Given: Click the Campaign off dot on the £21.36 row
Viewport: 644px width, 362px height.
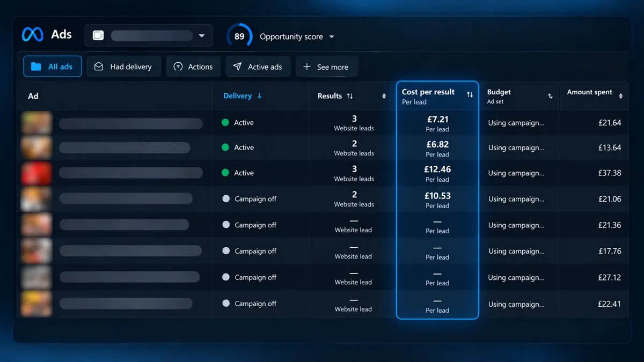Looking at the screenshot, I should (226, 225).
